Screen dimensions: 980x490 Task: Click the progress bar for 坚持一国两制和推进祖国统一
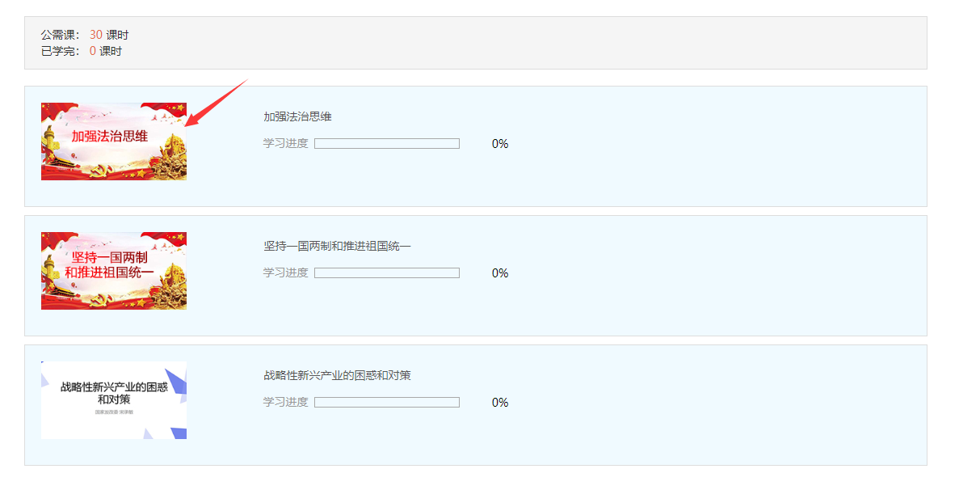387,273
